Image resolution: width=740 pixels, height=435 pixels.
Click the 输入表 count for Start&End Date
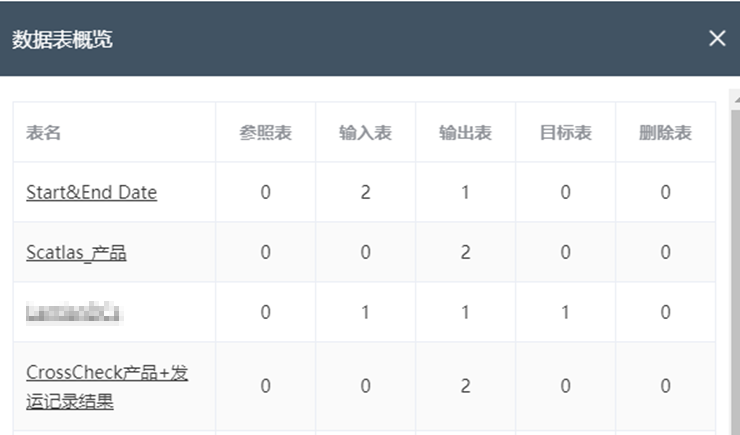(x=365, y=192)
